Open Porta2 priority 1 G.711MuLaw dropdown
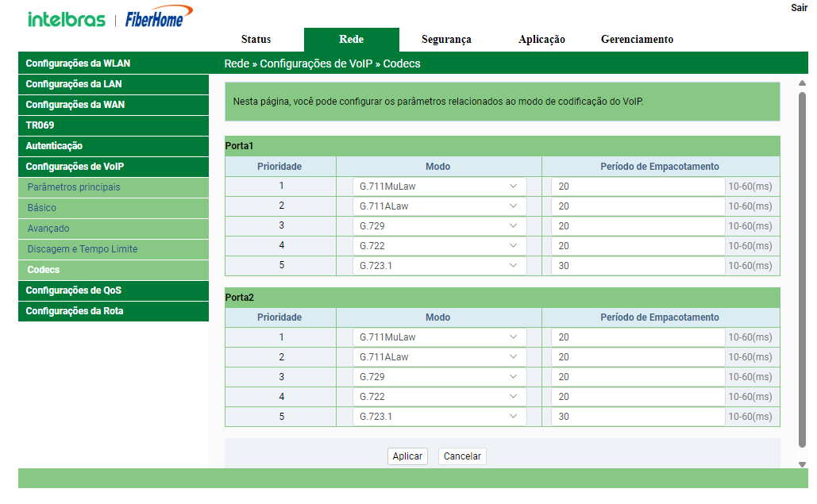The width and height of the screenshot is (817, 504). [439, 337]
